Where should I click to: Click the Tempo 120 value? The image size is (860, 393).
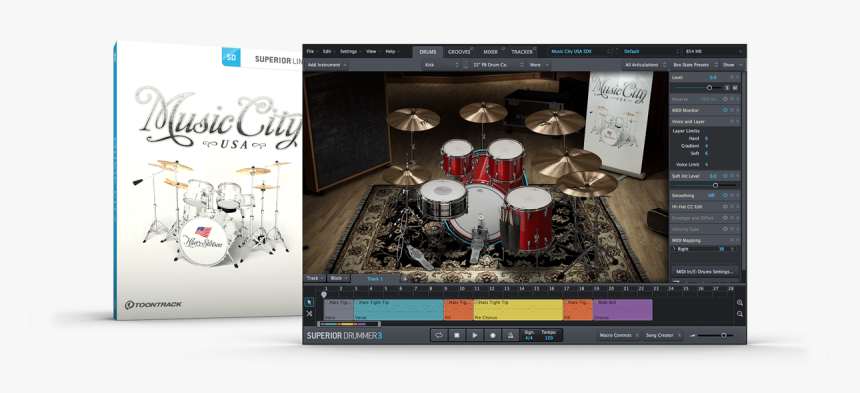[548, 338]
